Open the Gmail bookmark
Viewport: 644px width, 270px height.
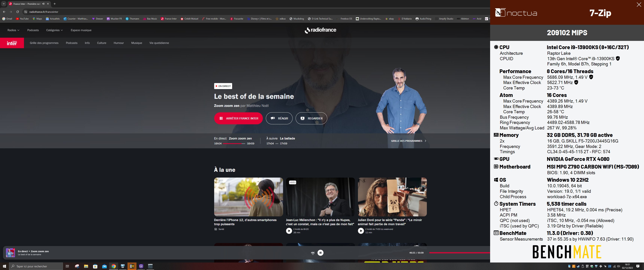(7, 19)
